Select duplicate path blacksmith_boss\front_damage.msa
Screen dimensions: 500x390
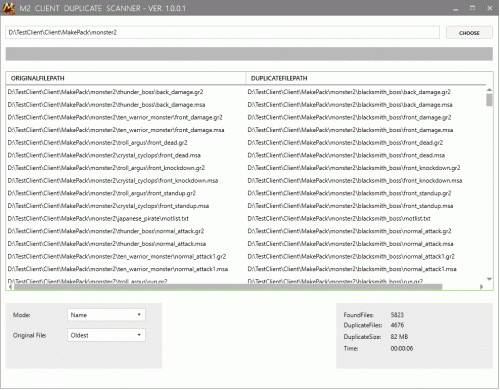[x=350, y=130]
